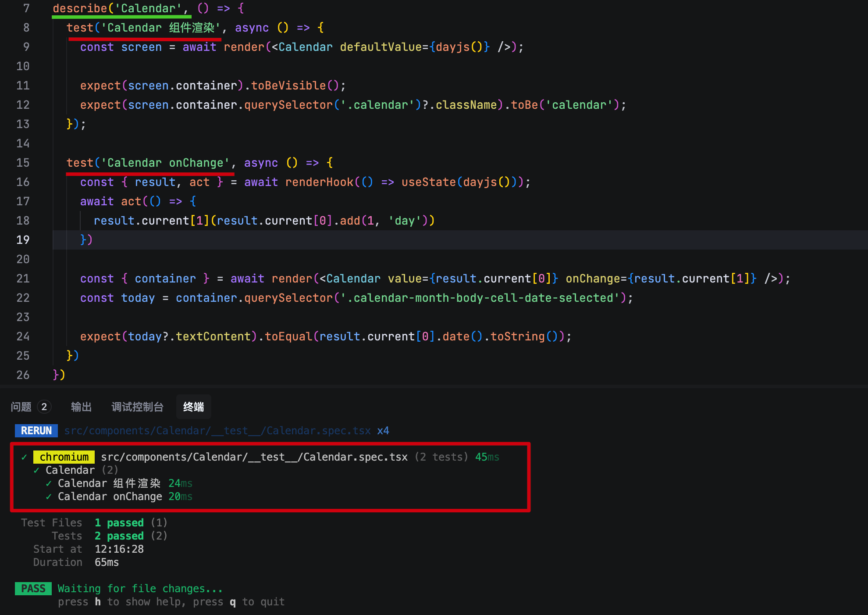Switch to the 输出 output tab
The height and width of the screenshot is (615, 868).
tap(81, 407)
